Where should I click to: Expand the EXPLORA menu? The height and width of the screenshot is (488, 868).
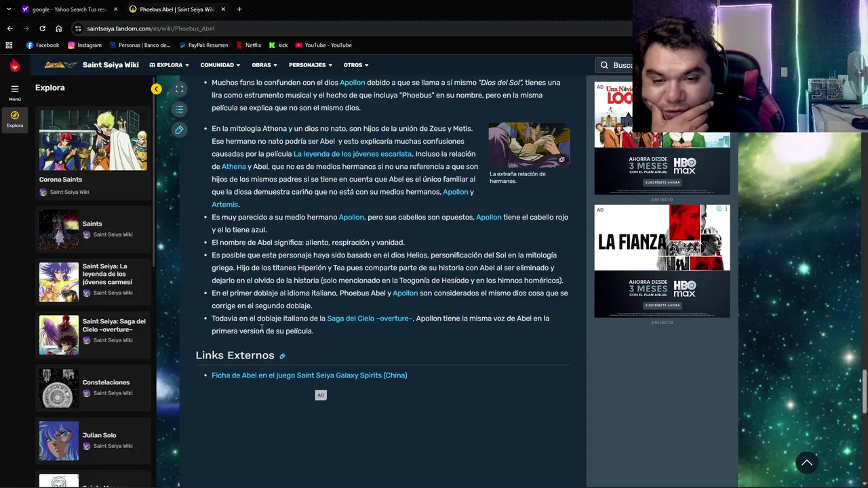tap(169, 65)
